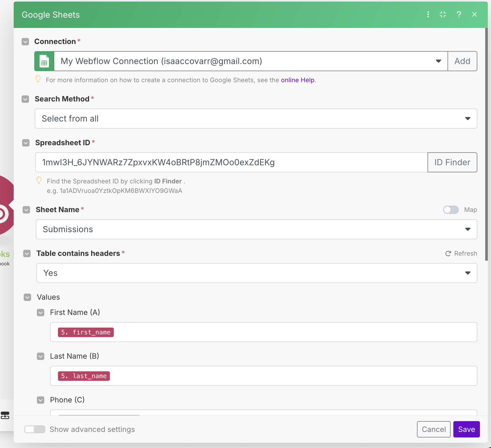Click the collapse panel size icon
Screen dimensions: 491x448
pyautogui.click(x=443, y=14)
